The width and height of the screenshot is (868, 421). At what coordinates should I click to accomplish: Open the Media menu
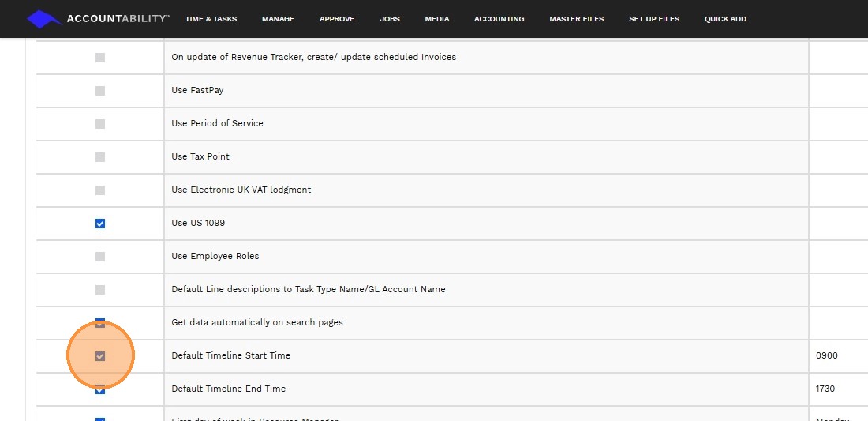(x=436, y=19)
